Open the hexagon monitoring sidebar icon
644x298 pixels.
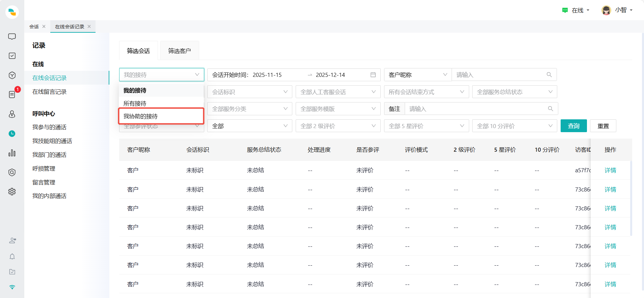(x=12, y=172)
